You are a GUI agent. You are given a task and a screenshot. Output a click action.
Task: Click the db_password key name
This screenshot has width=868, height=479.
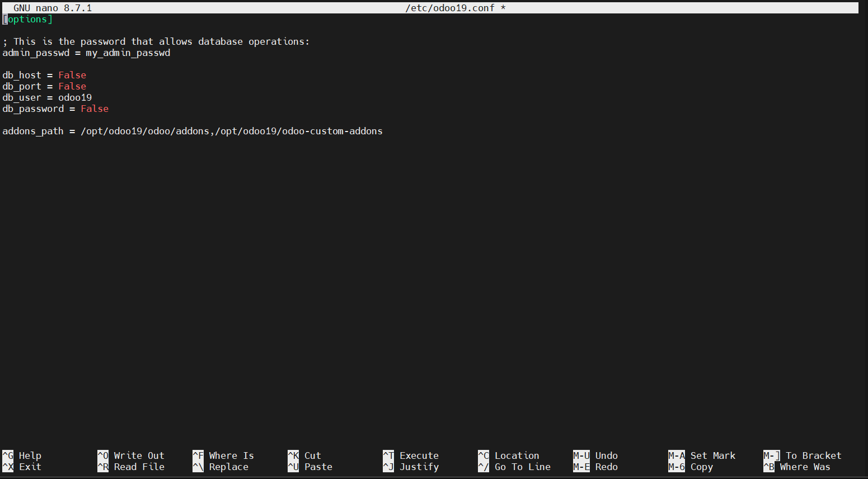point(33,109)
